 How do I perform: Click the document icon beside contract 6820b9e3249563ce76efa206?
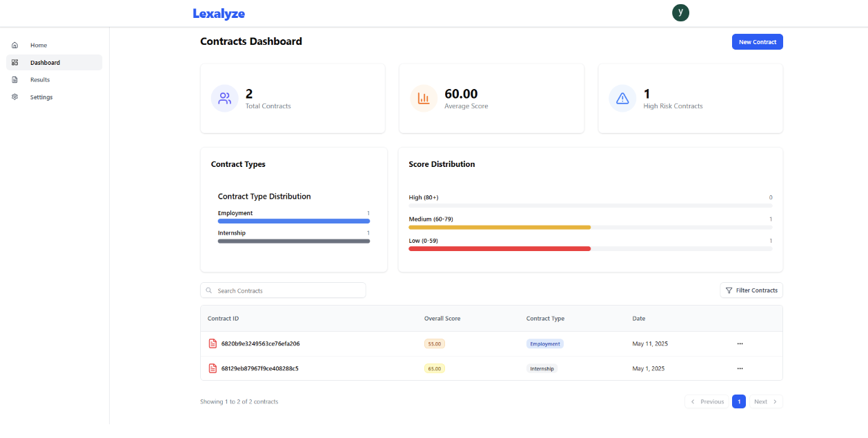[x=212, y=344]
